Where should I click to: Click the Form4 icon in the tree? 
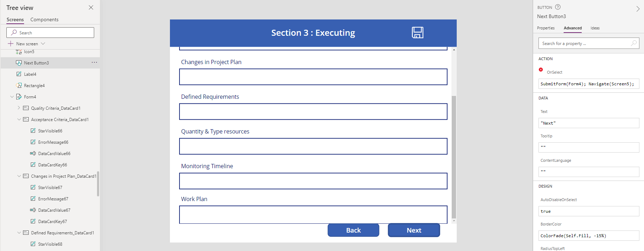point(19,97)
